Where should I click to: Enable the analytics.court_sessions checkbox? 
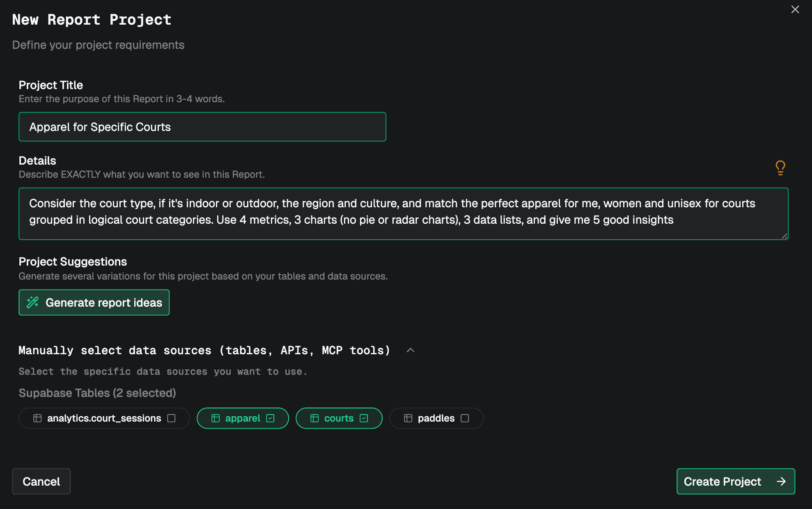172,418
